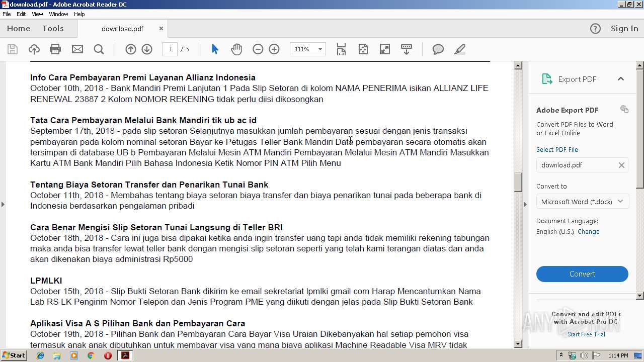Open the Comment bubble tool
The width and height of the screenshot is (644, 362).
pos(438,49)
